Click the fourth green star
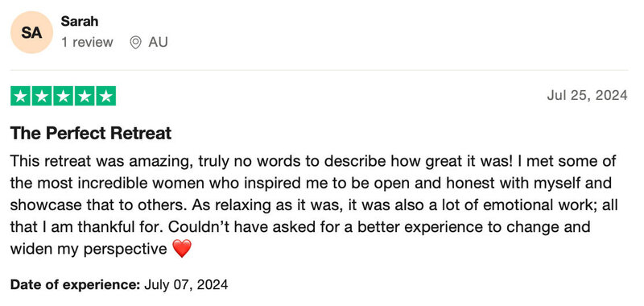The width and height of the screenshot is (644, 306). pyautogui.click(x=85, y=96)
